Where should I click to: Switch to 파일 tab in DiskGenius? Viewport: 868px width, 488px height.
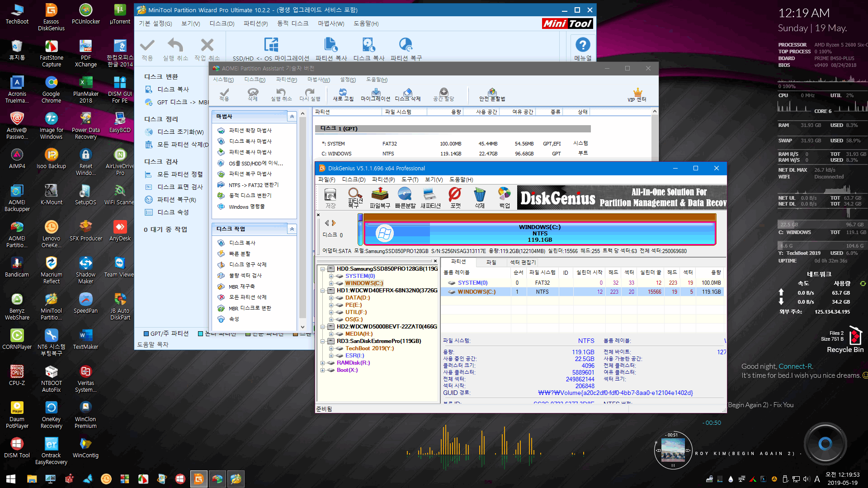point(491,262)
